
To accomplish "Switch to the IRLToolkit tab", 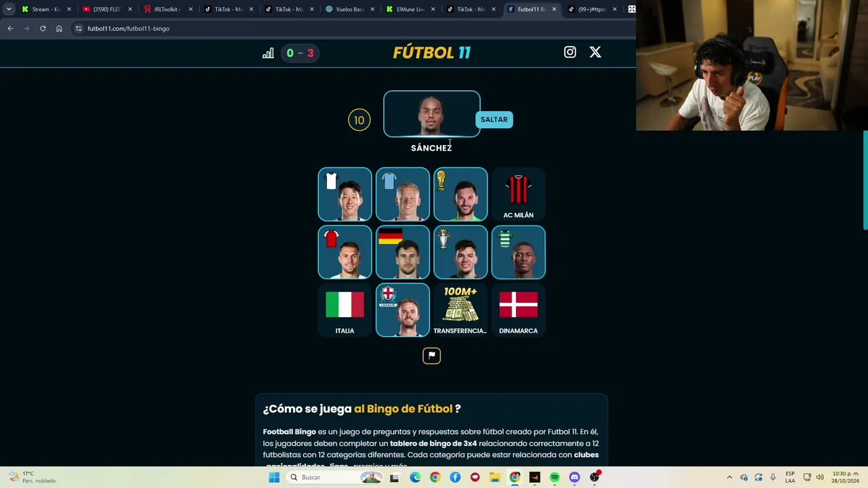I will click(167, 9).
